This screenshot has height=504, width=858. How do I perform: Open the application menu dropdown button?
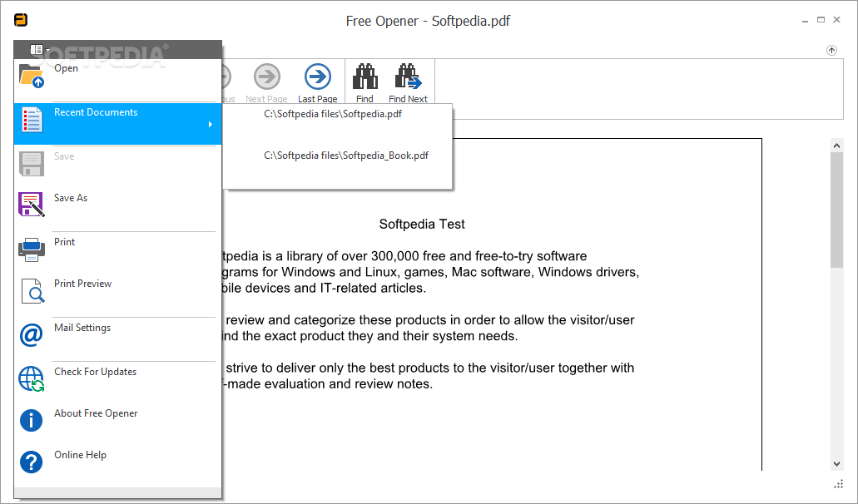(39, 50)
